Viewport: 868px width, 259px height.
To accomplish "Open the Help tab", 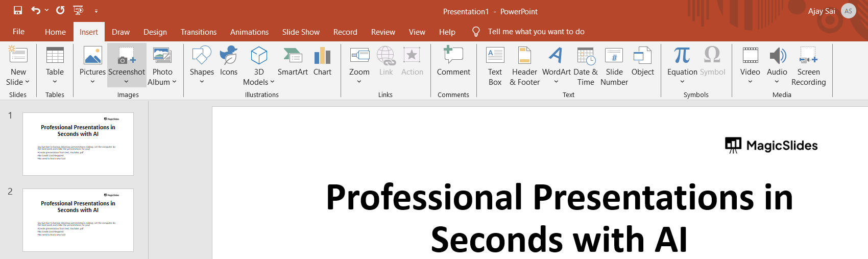I will click(x=447, y=32).
